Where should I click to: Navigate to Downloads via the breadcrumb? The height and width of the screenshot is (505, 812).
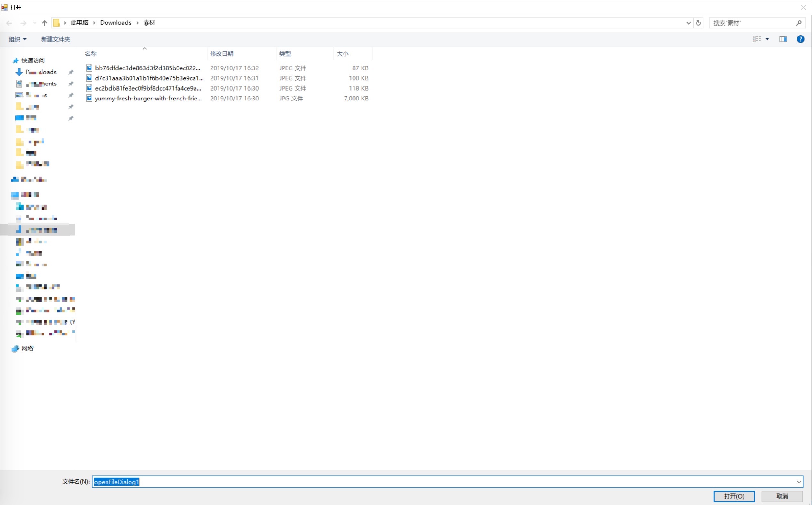[115, 22]
